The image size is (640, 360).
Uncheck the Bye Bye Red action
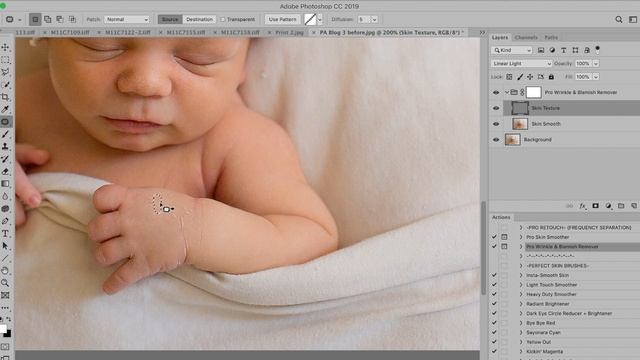tap(494, 323)
